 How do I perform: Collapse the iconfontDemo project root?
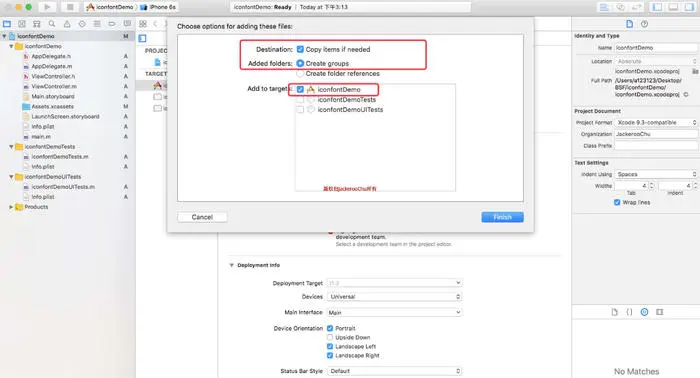pyautogui.click(x=4, y=36)
